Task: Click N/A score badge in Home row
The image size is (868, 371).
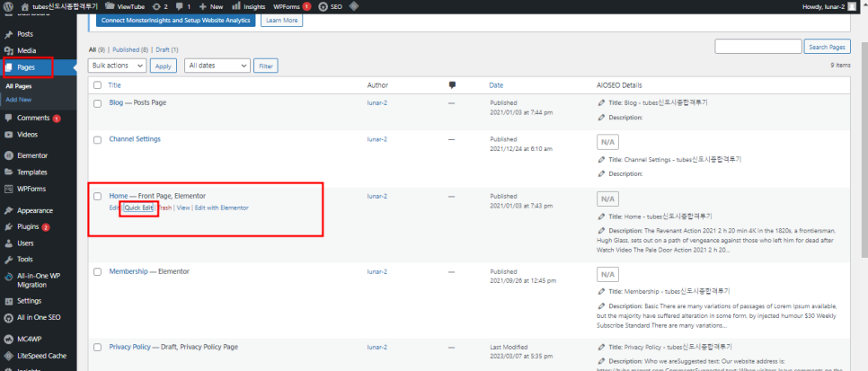Action: click(x=607, y=199)
